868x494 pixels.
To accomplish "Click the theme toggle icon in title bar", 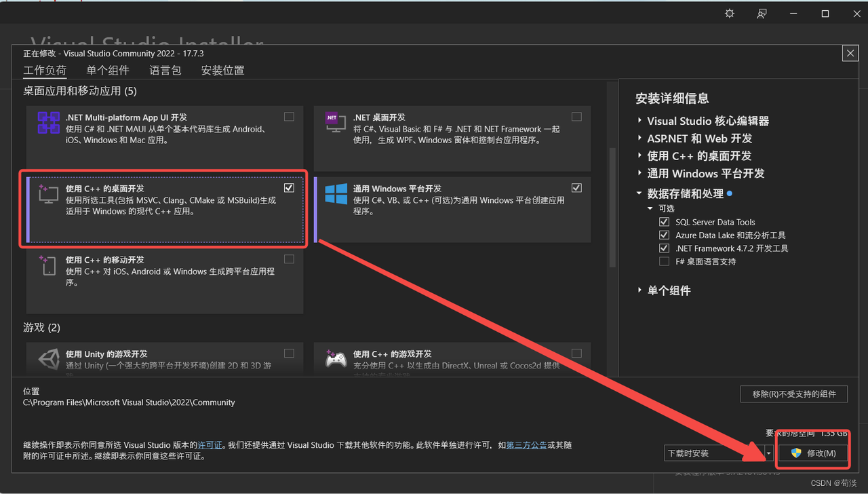I will (x=730, y=14).
